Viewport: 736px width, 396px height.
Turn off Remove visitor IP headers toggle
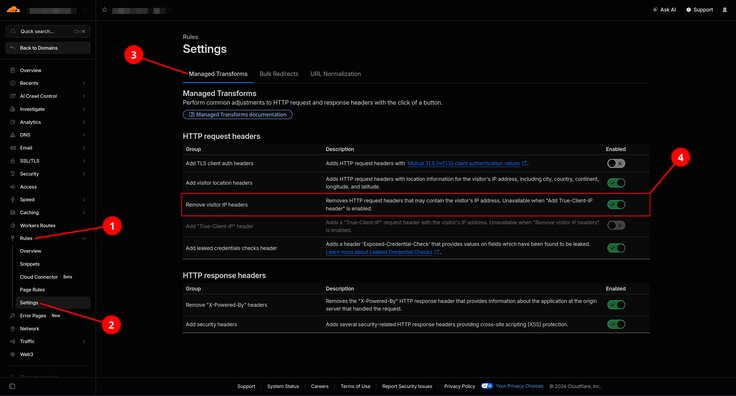coord(616,205)
